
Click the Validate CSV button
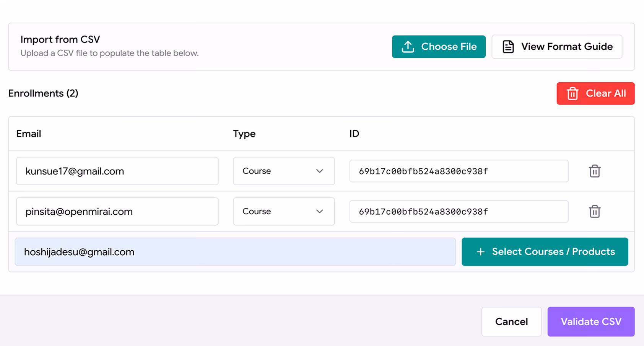[591, 322]
